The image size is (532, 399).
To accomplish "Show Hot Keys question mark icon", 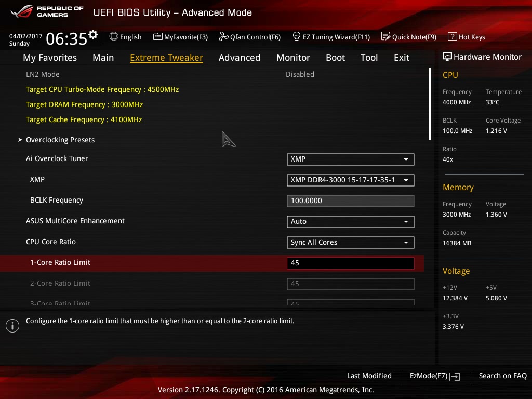I will [x=453, y=37].
